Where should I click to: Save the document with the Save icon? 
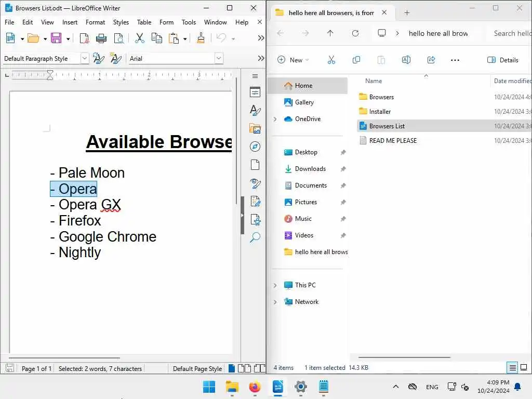tap(56, 38)
